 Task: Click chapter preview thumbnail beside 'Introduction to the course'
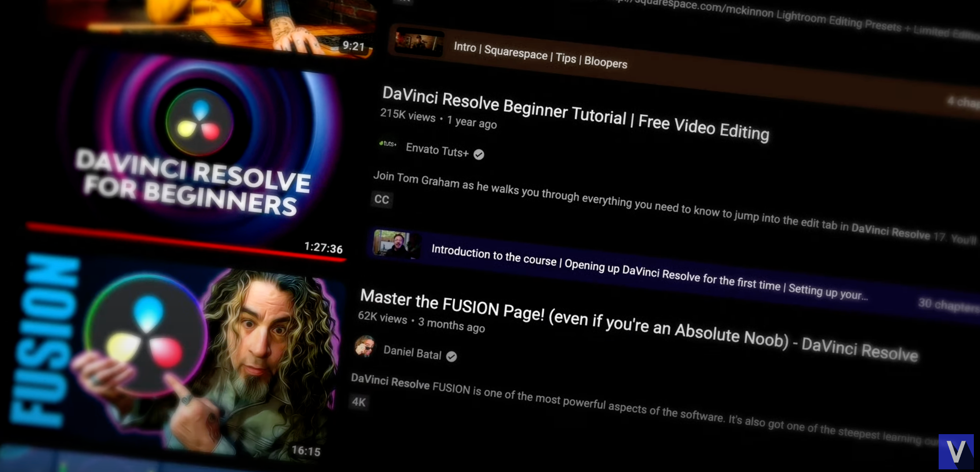pyautogui.click(x=396, y=244)
